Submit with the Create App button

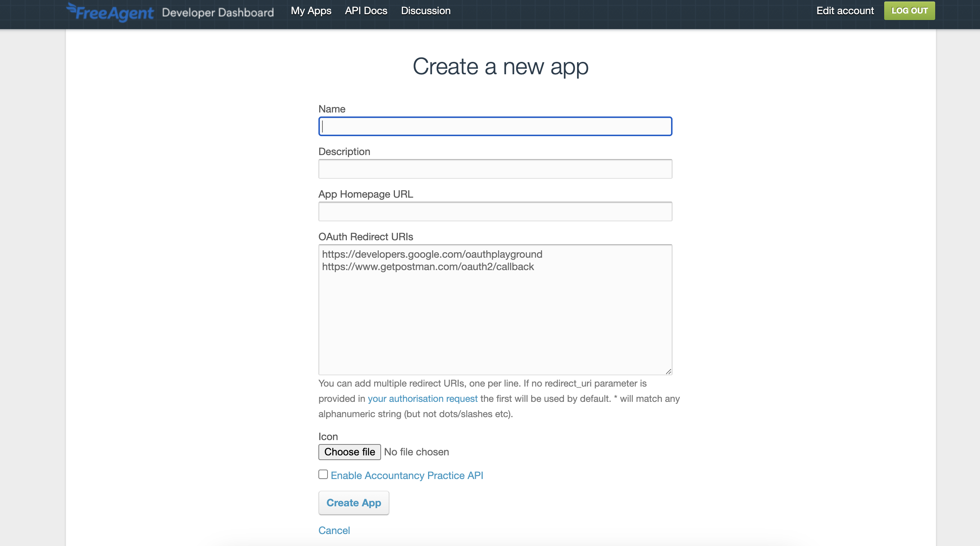point(353,503)
